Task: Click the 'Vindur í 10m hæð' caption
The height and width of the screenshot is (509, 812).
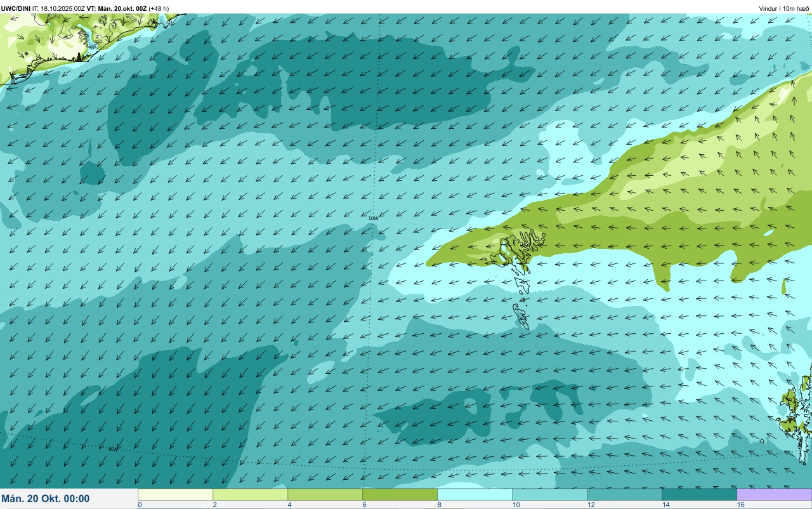Action: 783,9
